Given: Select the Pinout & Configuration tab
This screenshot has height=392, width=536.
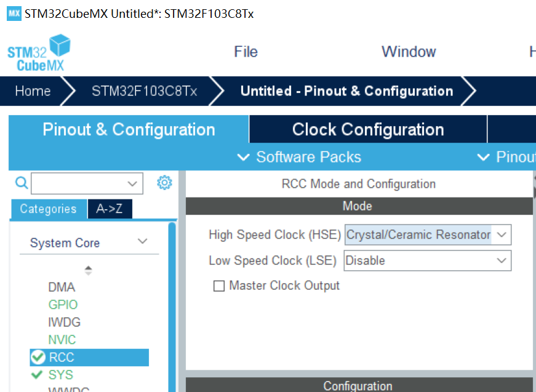Looking at the screenshot, I should pyautogui.click(x=129, y=129).
